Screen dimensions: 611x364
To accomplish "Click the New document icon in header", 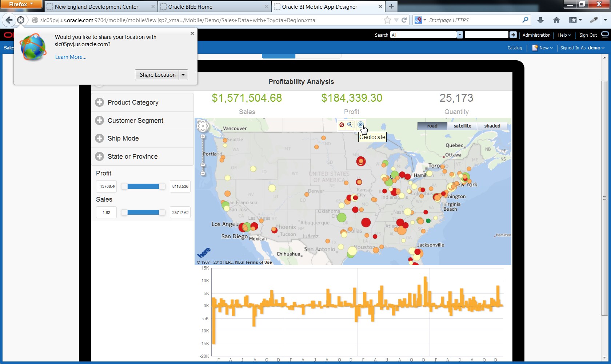I will tap(535, 48).
